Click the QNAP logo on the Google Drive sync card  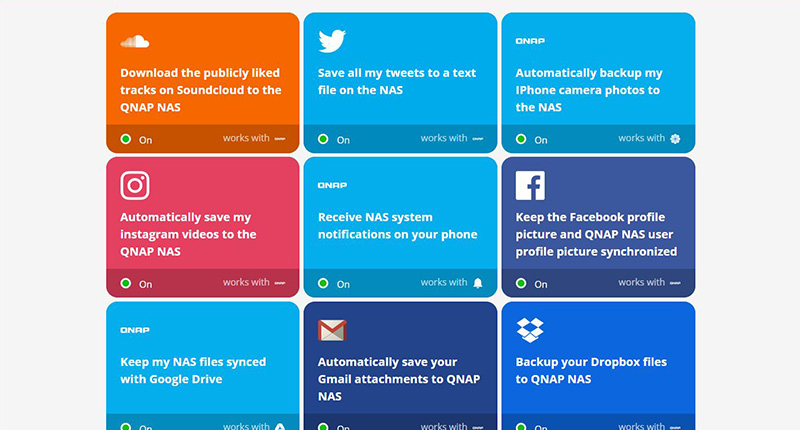point(135,330)
